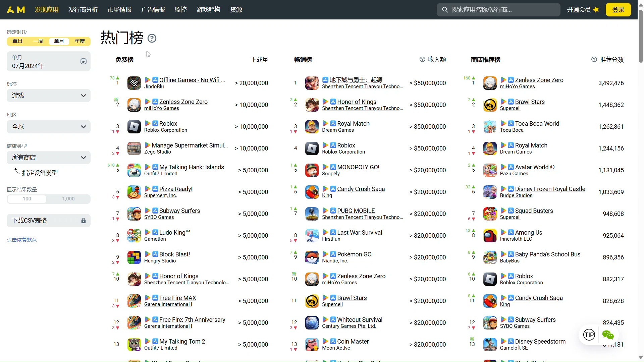Click 开通会员 membership link

point(583,10)
